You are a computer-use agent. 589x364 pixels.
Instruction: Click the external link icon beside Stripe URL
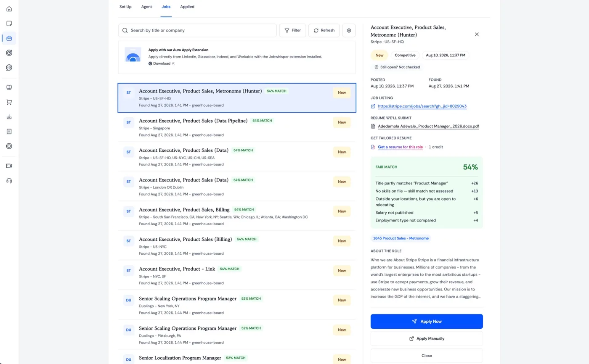373,106
